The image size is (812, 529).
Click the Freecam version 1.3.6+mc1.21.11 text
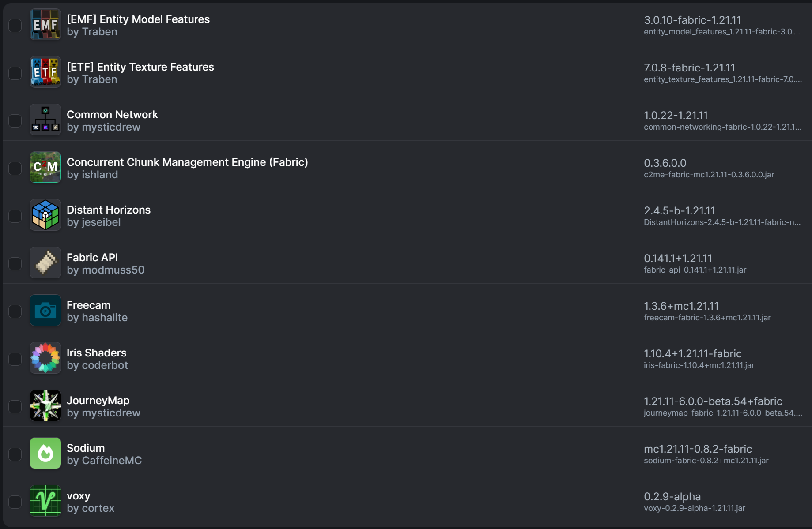[681, 306]
